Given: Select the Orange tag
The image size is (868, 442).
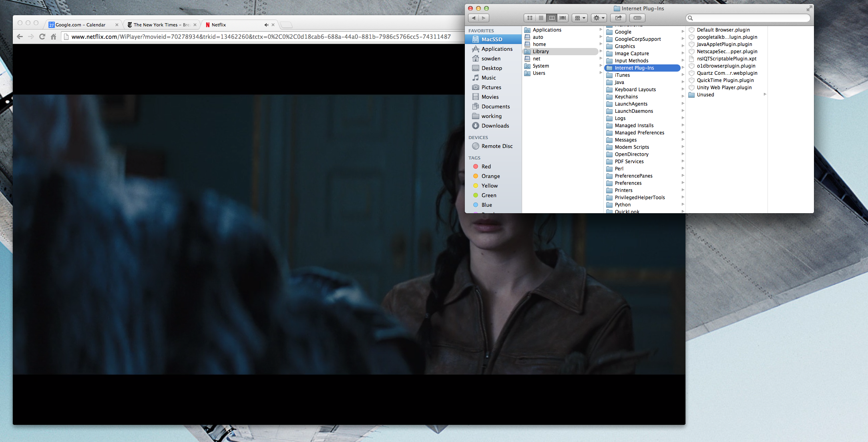Looking at the screenshot, I should point(493,176).
